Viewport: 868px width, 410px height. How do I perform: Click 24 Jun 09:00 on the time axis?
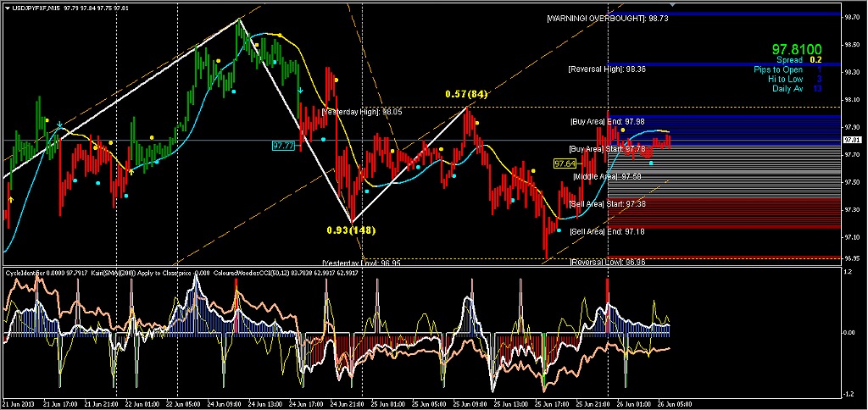(224, 403)
